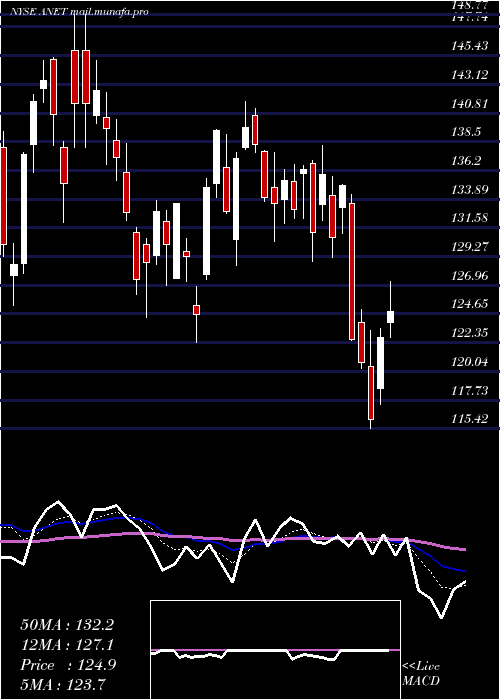Click the NYSE ANET mail.munafa.pro title text
500x700 pixels.
point(79,12)
